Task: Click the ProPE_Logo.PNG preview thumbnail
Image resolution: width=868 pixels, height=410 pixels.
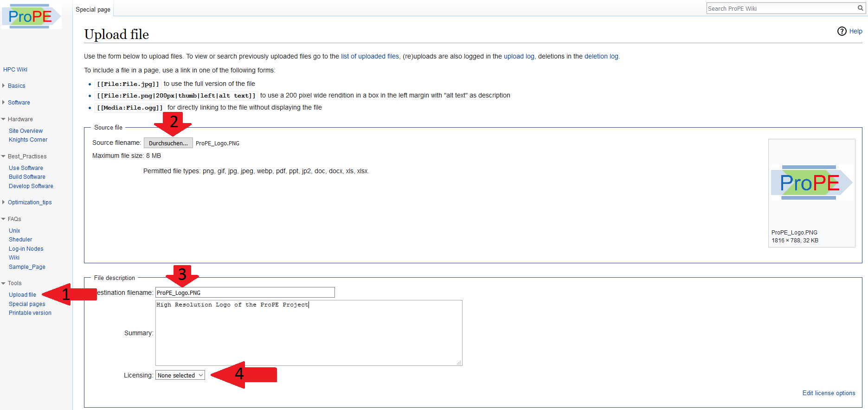Action: pos(811,183)
